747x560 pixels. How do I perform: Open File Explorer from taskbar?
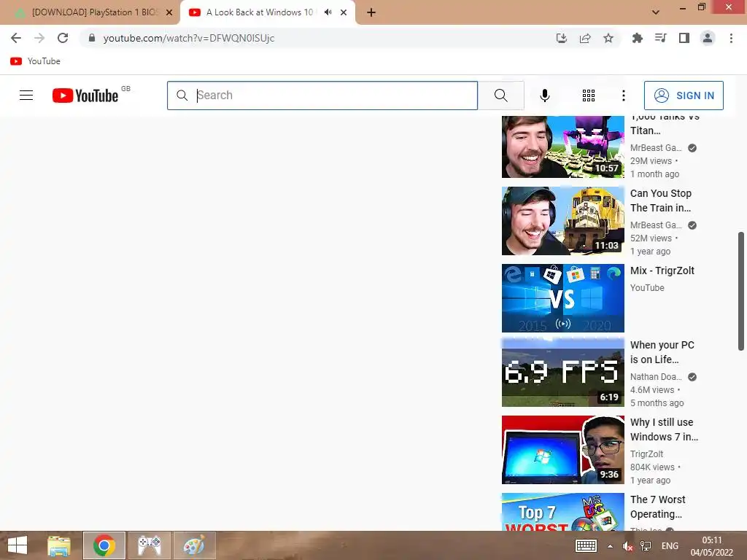(59, 545)
